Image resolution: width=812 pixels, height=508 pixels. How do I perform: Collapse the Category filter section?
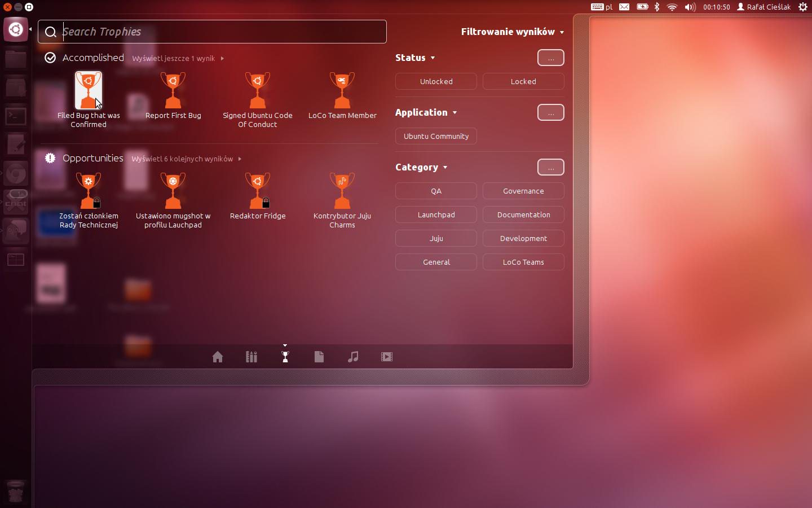click(x=421, y=167)
